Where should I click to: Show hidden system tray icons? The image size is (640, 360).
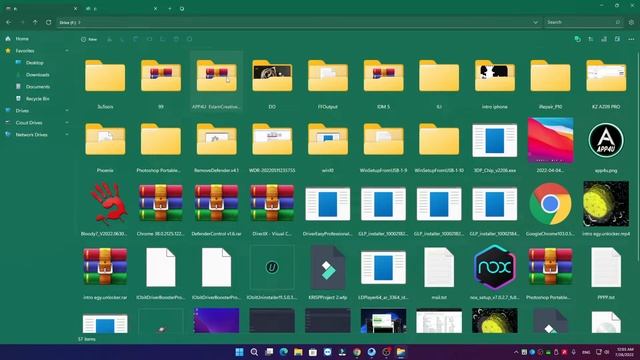pos(516,352)
